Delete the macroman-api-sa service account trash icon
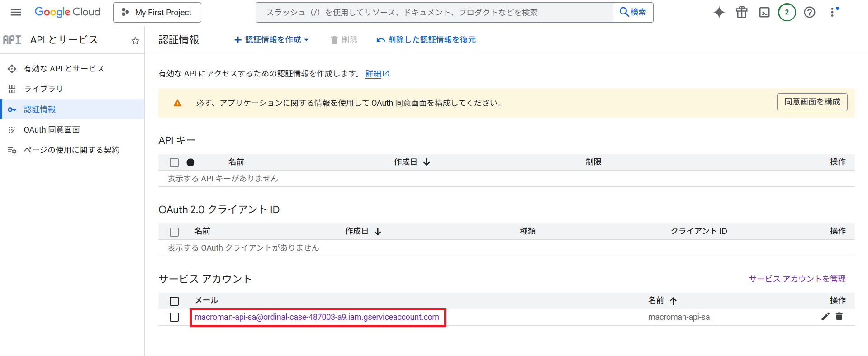The width and height of the screenshot is (868, 356). (x=839, y=317)
